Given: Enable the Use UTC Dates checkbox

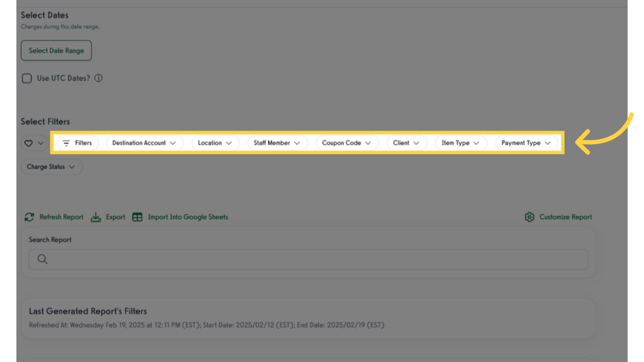Looking at the screenshot, I should (27, 78).
